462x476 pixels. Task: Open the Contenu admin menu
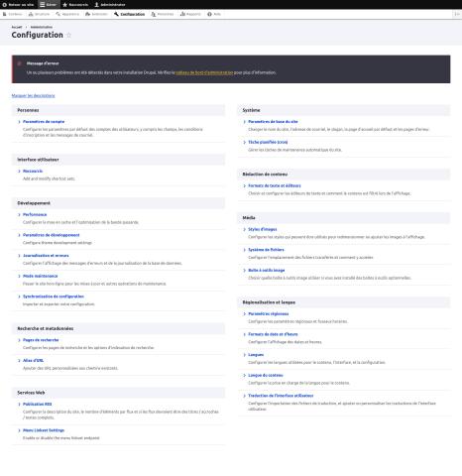(x=12, y=14)
